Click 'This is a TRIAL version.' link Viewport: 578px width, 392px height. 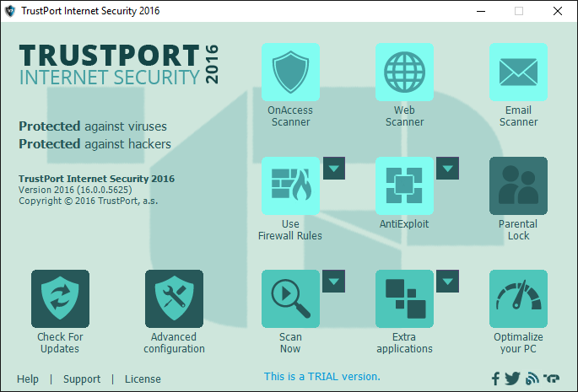[321, 377]
